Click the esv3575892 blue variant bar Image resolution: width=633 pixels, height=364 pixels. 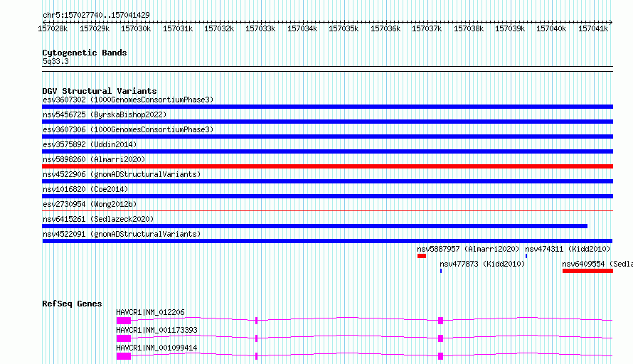point(327,151)
